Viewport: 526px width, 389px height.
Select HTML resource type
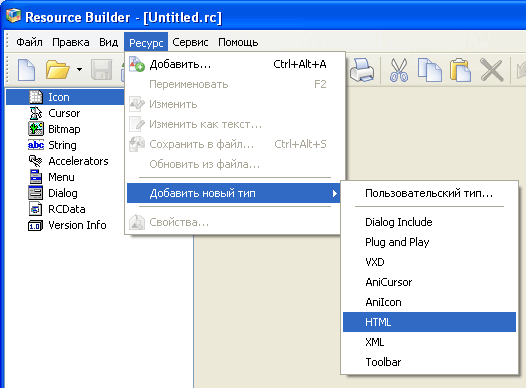(x=429, y=322)
